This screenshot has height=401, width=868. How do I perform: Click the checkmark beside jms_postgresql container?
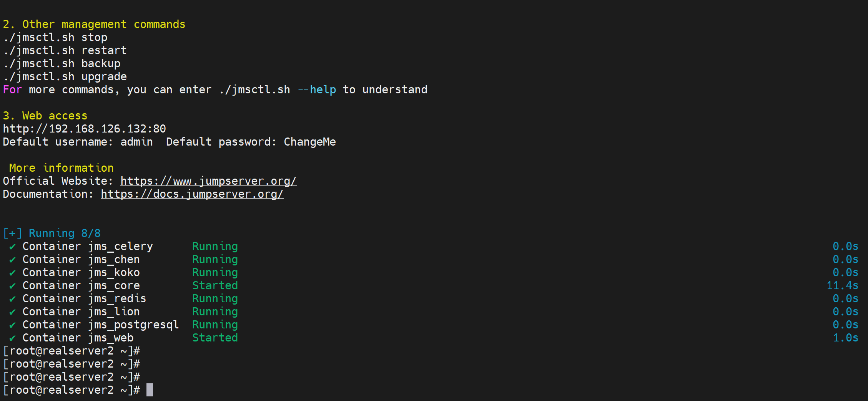13,325
